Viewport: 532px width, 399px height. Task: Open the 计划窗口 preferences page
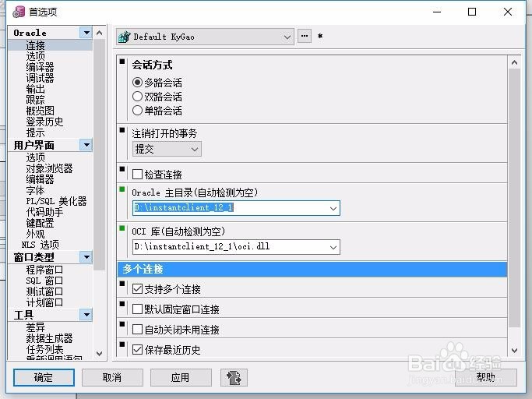[44, 302]
